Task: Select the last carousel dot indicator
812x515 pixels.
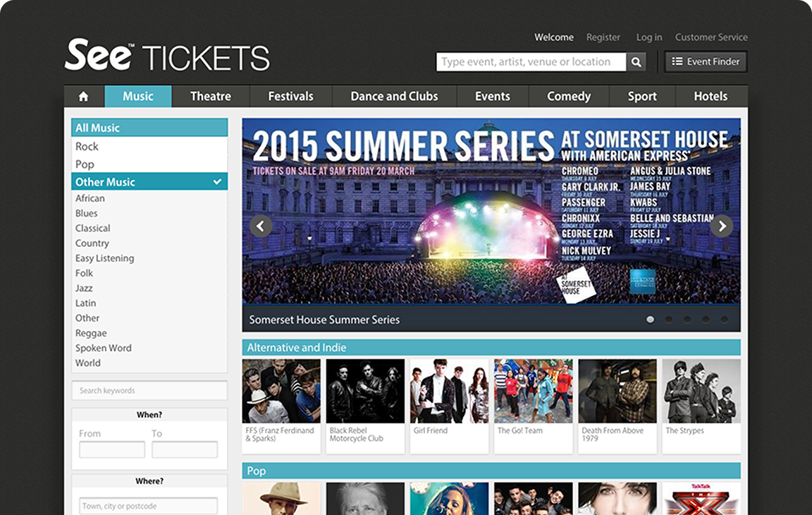Action: [x=725, y=320]
